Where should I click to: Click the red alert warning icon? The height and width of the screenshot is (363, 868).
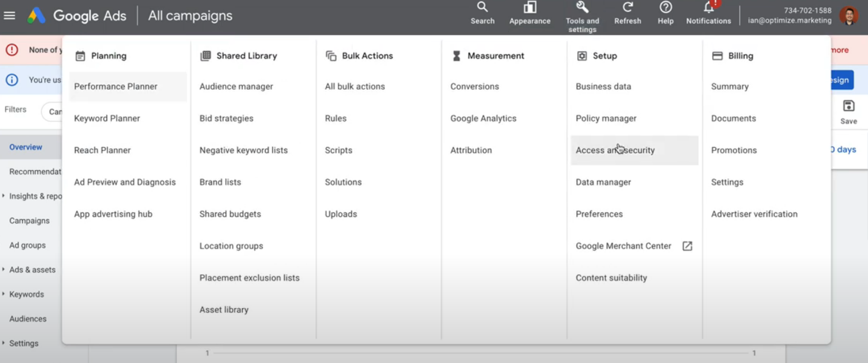[x=12, y=50]
